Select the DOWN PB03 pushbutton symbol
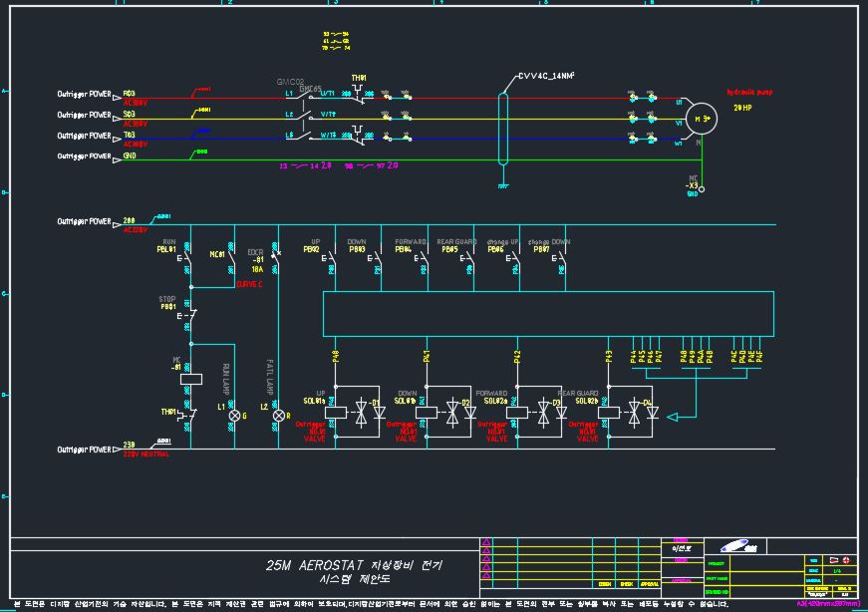This screenshot has height=612, width=868. [x=376, y=258]
